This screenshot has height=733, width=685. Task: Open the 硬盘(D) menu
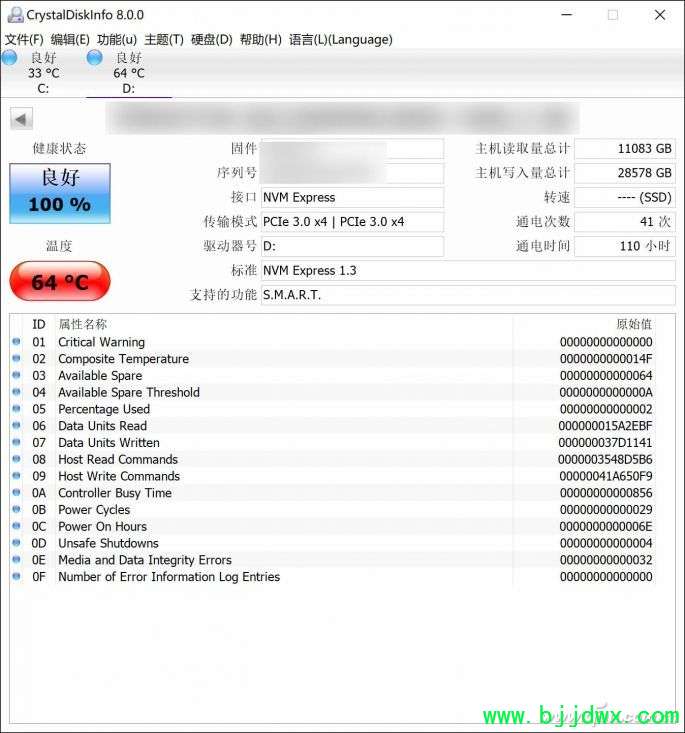[x=211, y=40]
